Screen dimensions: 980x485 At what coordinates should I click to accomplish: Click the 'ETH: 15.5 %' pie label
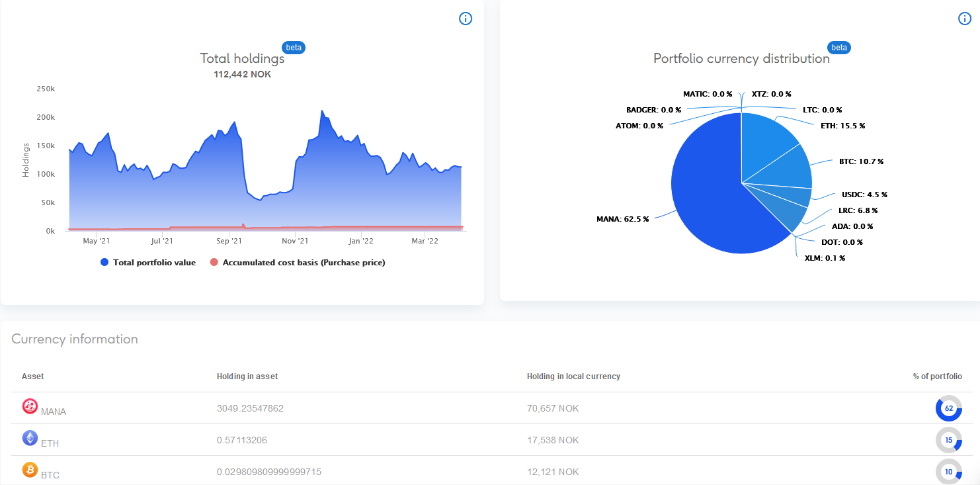[x=843, y=126]
